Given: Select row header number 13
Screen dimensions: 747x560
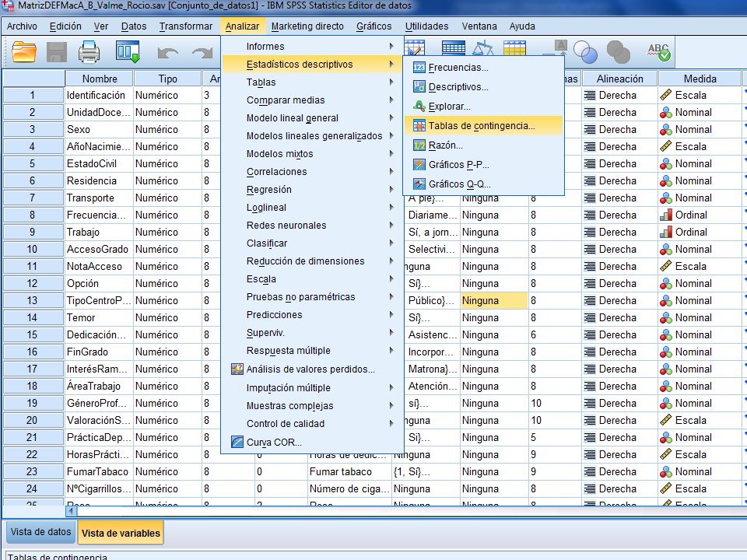Looking at the screenshot, I should [33, 300].
